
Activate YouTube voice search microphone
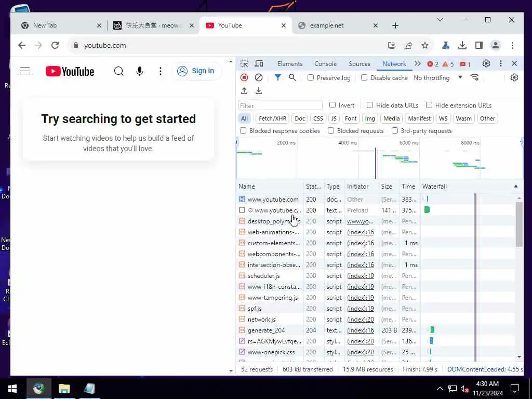click(139, 71)
